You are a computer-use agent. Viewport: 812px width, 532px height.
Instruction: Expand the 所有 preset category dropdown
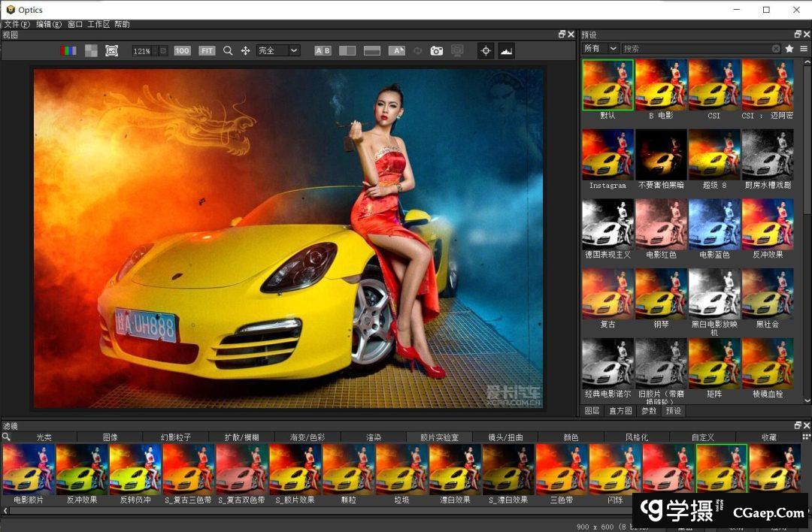click(600, 48)
